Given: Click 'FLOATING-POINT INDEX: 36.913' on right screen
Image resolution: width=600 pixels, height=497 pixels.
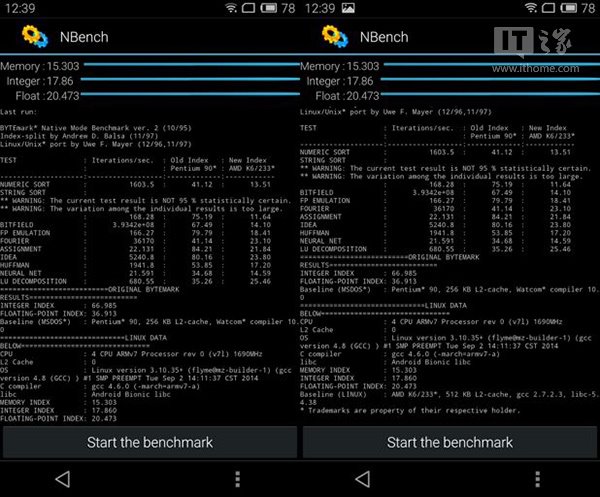Looking at the screenshot, I should [x=358, y=281].
